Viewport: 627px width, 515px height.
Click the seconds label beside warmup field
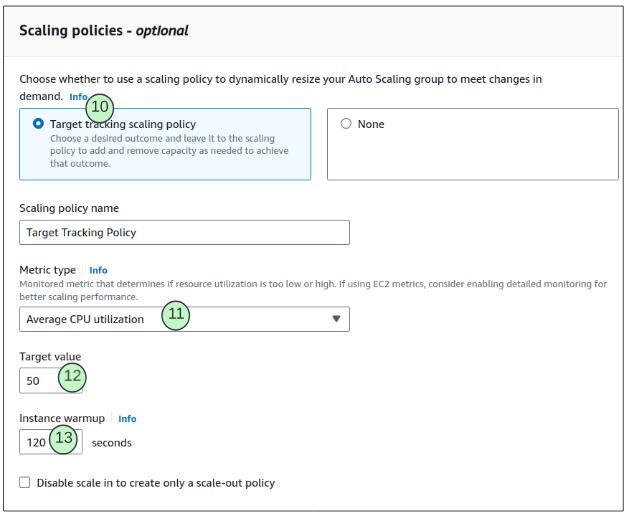111,442
